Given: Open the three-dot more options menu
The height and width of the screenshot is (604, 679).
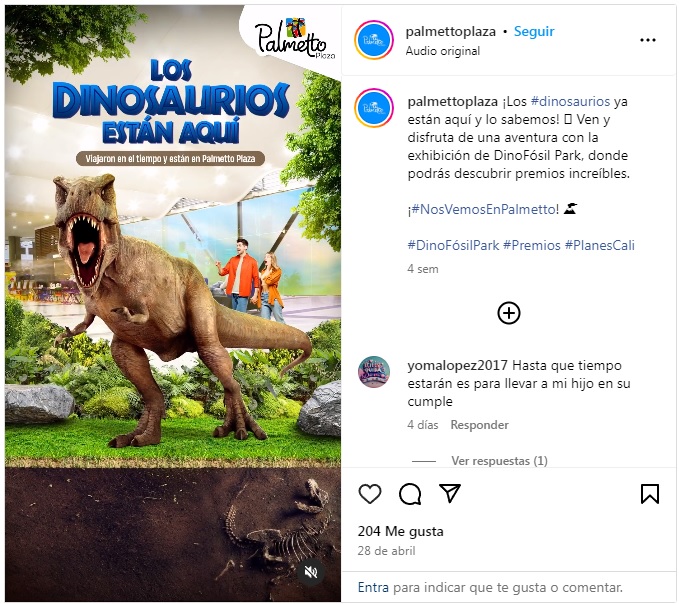Looking at the screenshot, I should click(647, 40).
